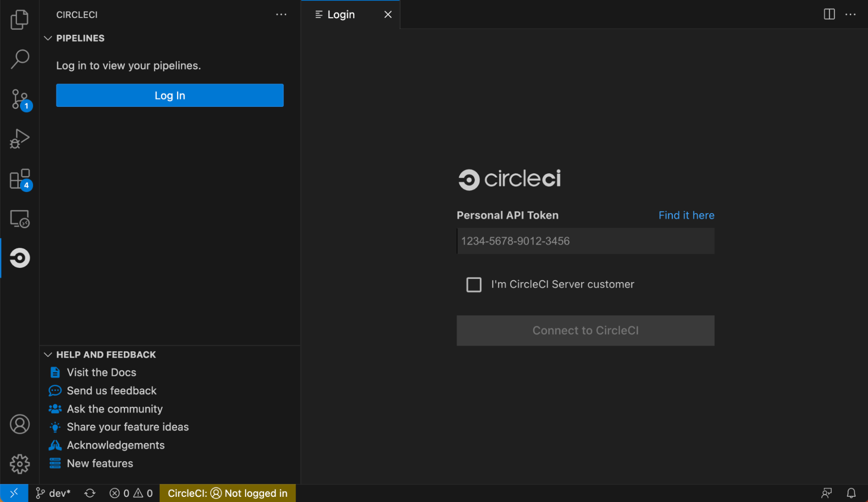
Task: Click the Share your feature ideas text
Action: [x=128, y=427]
